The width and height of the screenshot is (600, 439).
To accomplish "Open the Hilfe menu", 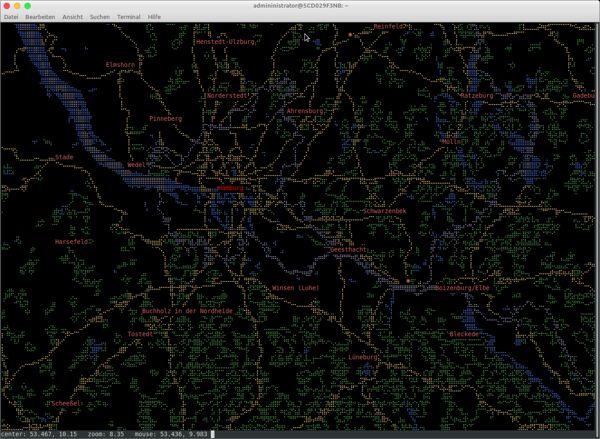I will pyautogui.click(x=154, y=17).
